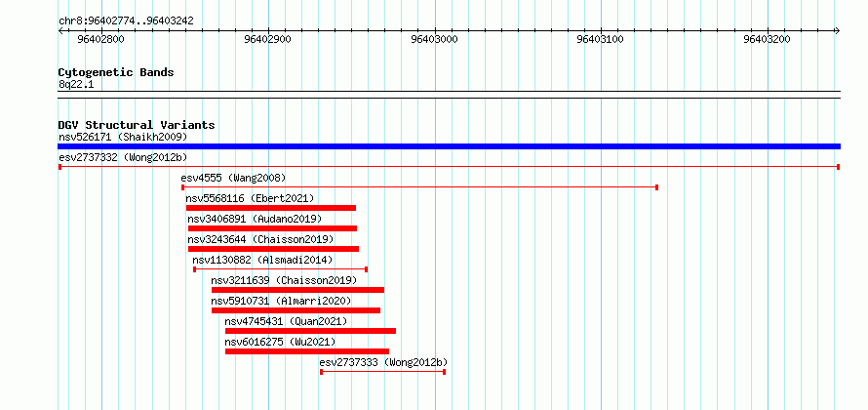Click the nsv1130882 (Alsmadi2014) variant line

[x=281, y=269]
